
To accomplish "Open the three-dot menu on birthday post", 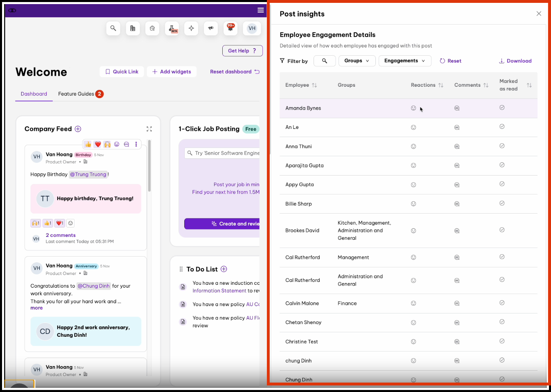I will (136, 144).
